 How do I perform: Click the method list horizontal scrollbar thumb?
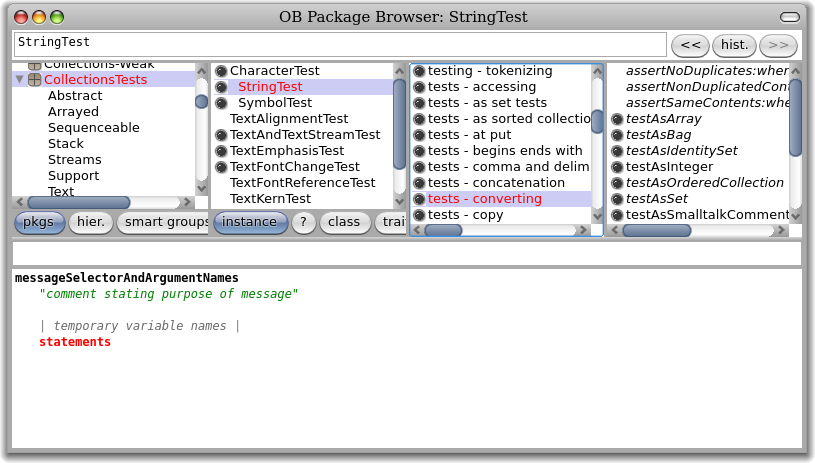(x=656, y=230)
